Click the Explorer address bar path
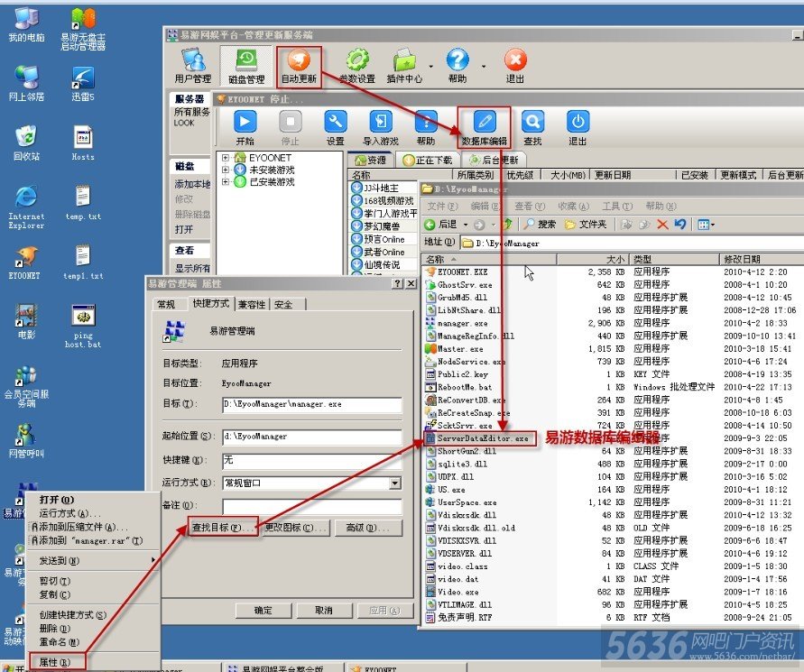 631,243
